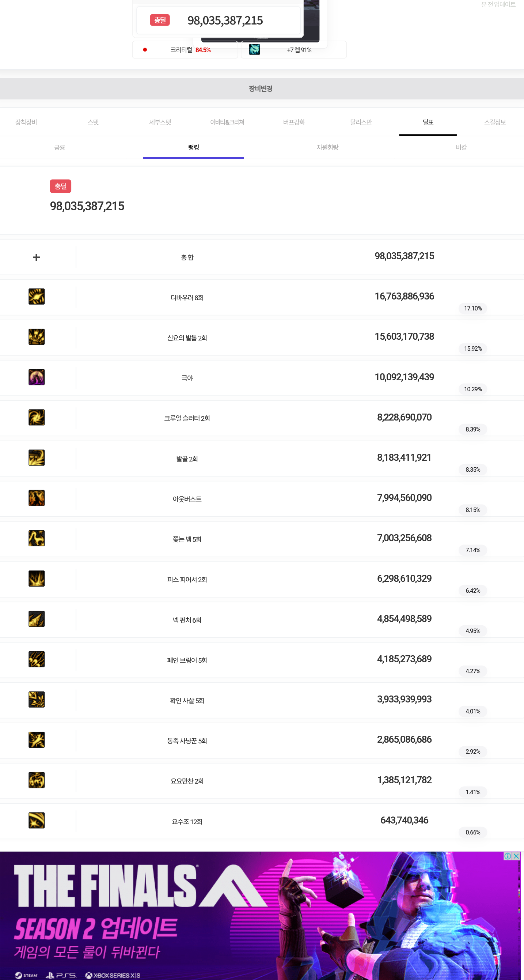Select the 탈리스만 tab
Image resolution: width=524 pixels, height=980 pixels.
point(361,122)
